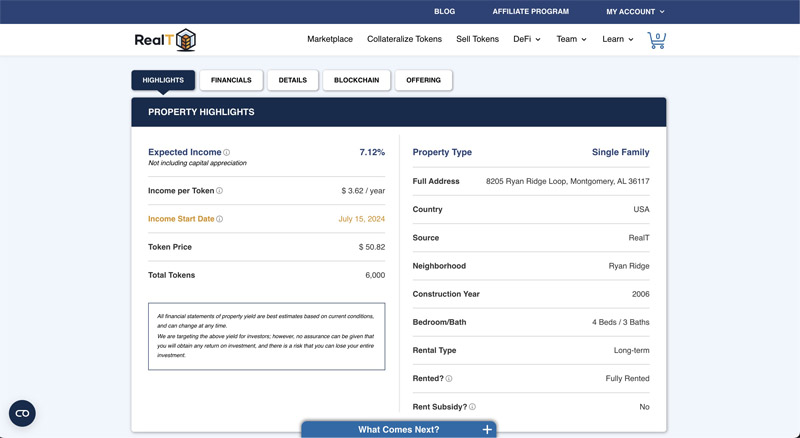Click the plus icon on What Comes Next
The height and width of the screenshot is (438, 800).
coord(487,430)
